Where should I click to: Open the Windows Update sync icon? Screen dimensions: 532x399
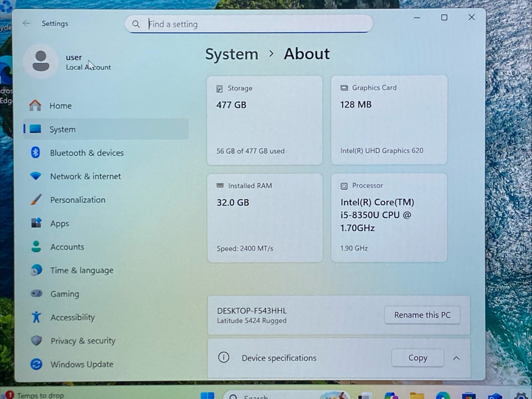[x=36, y=364]
